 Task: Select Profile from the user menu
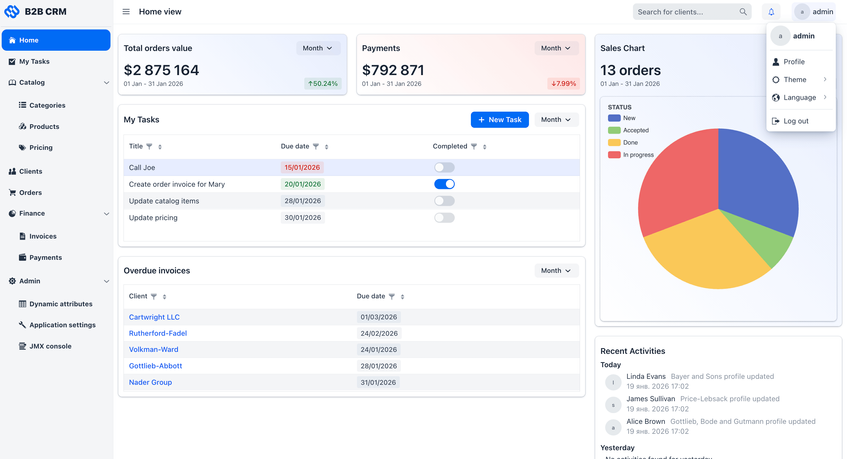(x=794, y=62)
